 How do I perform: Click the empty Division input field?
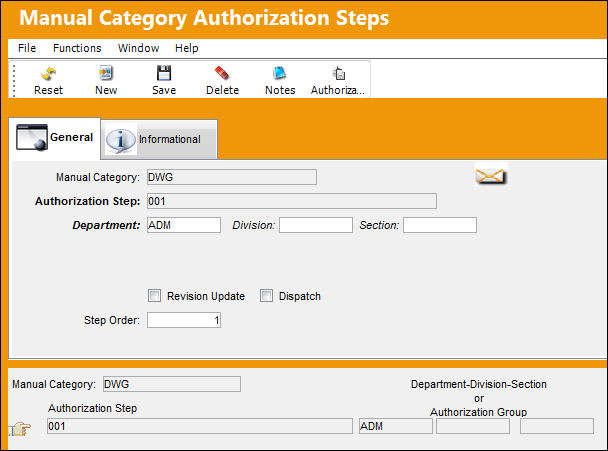tap(316, 225)
